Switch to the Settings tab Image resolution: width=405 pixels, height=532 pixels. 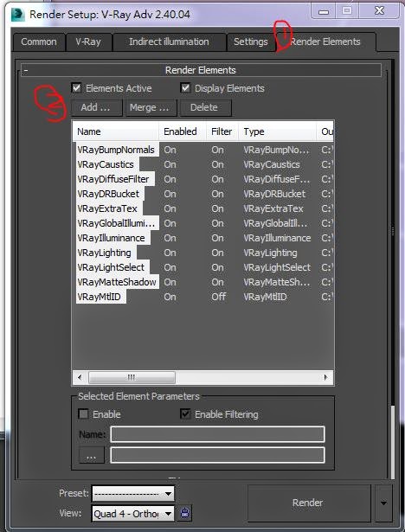click(251, 42)
